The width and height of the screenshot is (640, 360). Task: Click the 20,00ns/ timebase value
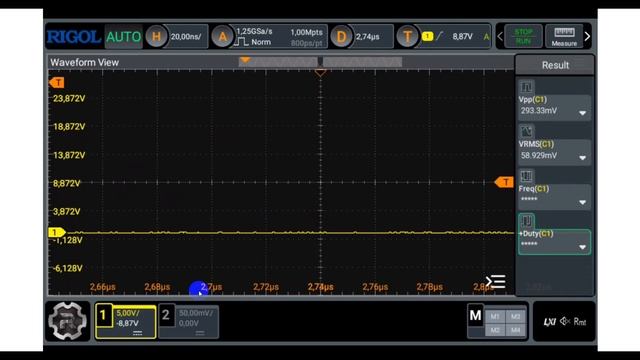186,37
